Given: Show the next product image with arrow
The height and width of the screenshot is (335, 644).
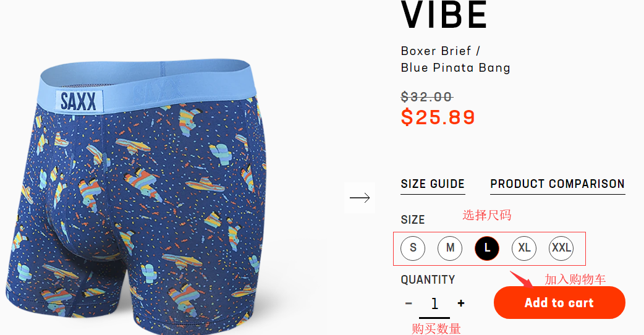Looking at the screenshot, I should 360,198.
